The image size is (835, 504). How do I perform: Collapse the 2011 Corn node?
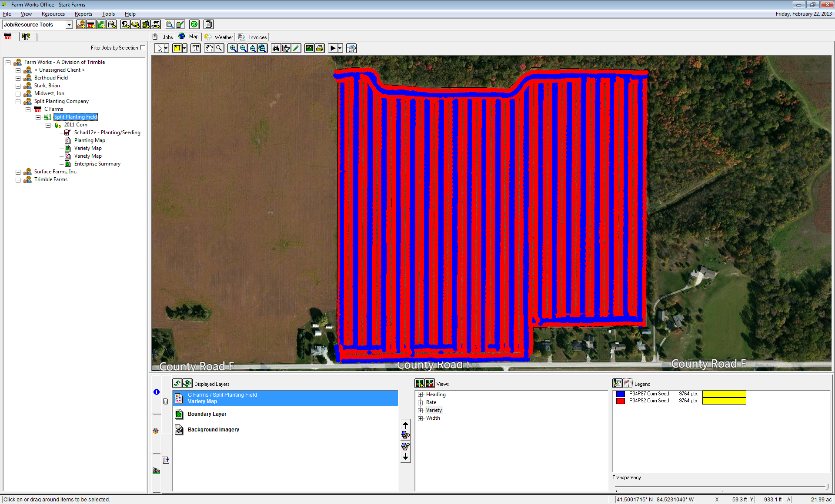tap(48, 125)
